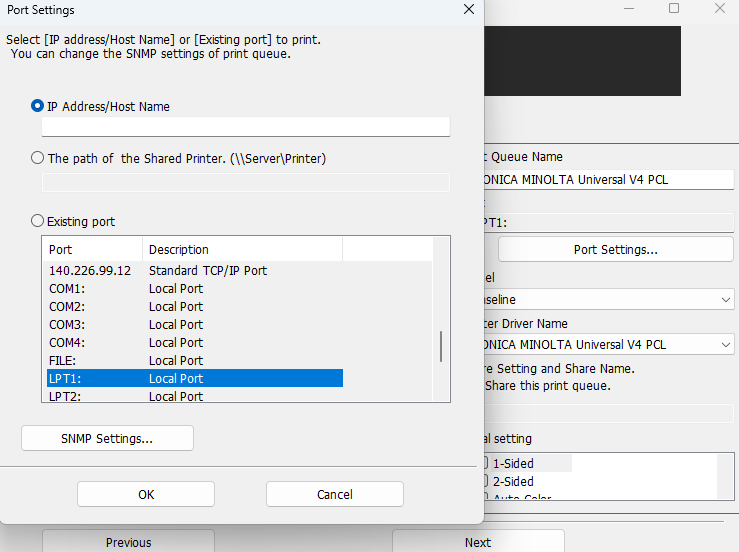Choose the Existing port radio button
The height and width of the screenshot is (552, 739).
coord(38,221)
